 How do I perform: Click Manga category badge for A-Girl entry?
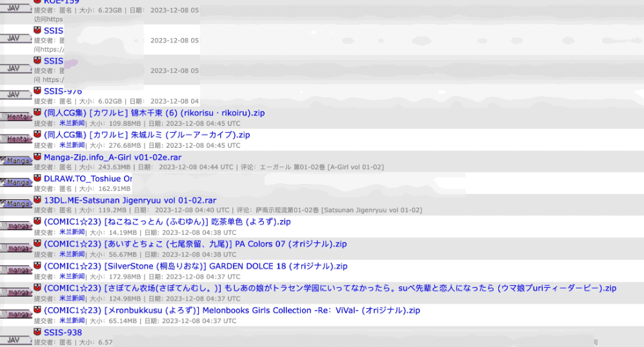coord(15,161)
